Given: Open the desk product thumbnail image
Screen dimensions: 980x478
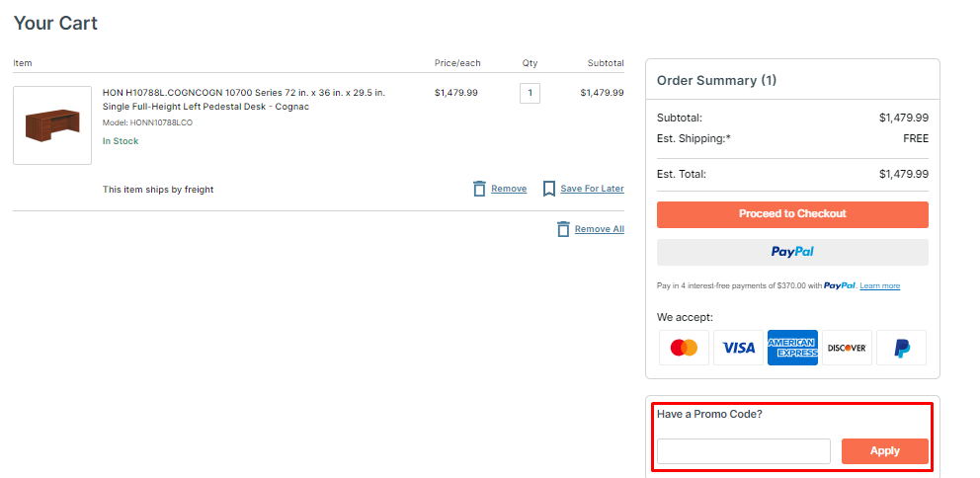Looking at the screenshot, I should click(x=52, y=125).
